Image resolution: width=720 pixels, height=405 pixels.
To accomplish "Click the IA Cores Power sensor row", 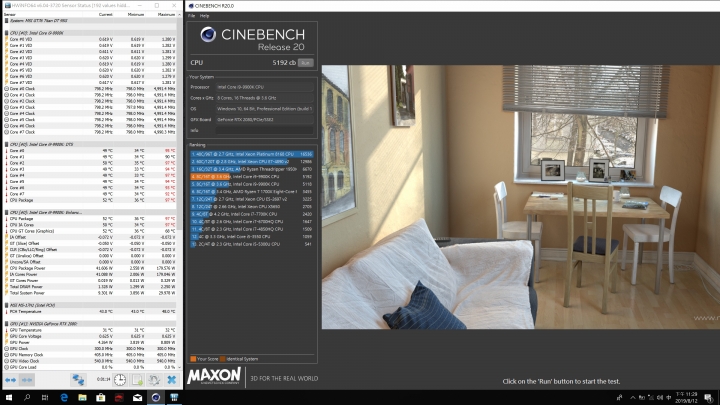I will tap(90, 274).
